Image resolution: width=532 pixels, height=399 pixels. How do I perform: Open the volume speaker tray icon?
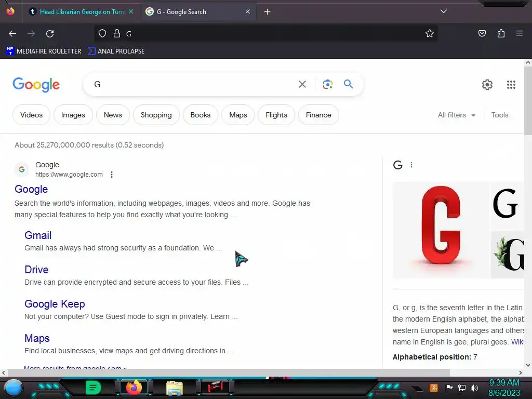tap(474, 388)
